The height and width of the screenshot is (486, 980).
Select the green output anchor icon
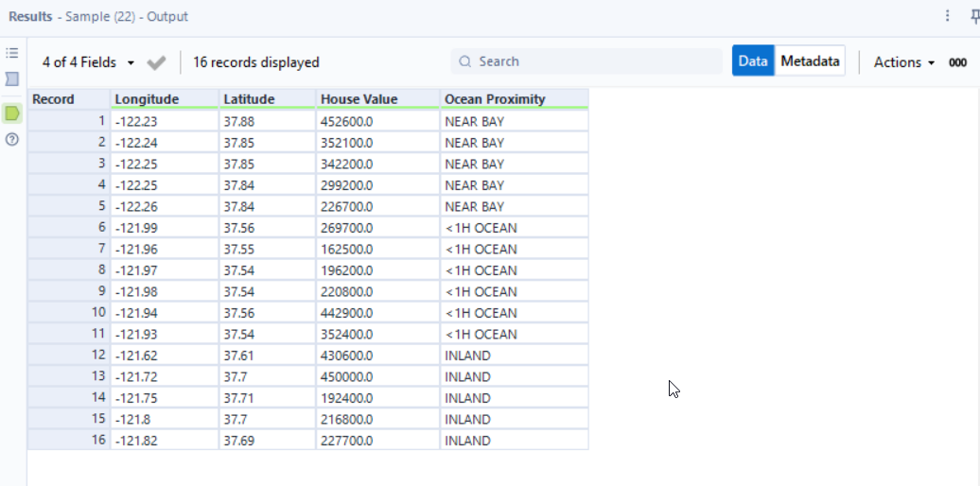click(12, 113)
